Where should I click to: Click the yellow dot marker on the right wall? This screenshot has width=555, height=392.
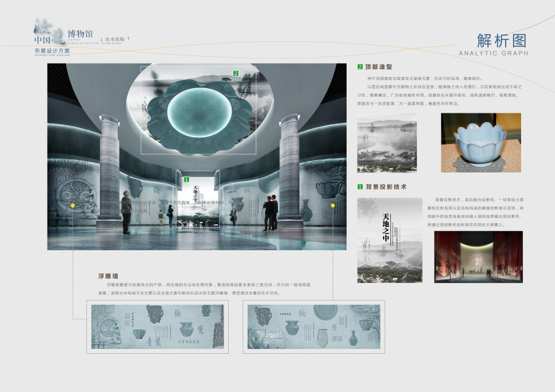click(333, 205)
